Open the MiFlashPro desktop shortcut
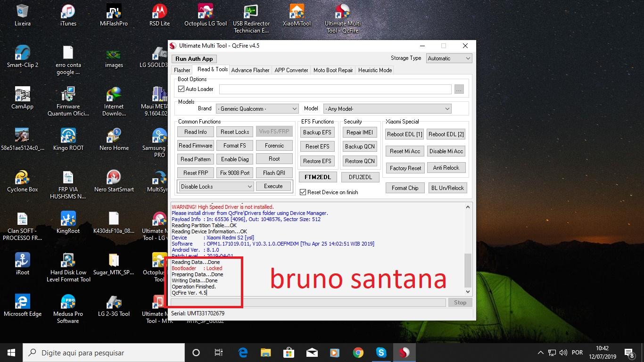This screenshot has width=644, height=362. click(114, 15)
